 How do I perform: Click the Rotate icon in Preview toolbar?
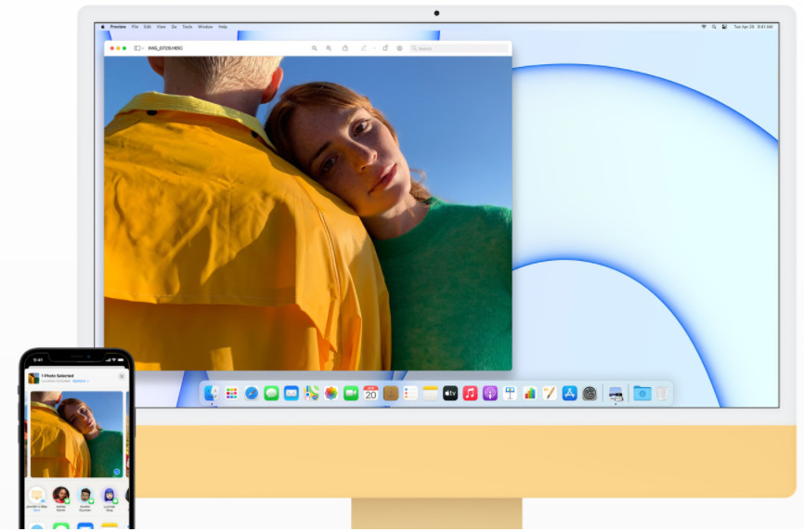coord(385,48)
